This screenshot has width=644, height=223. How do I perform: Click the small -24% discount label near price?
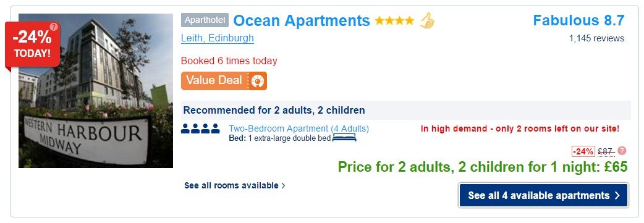point(583,151)
